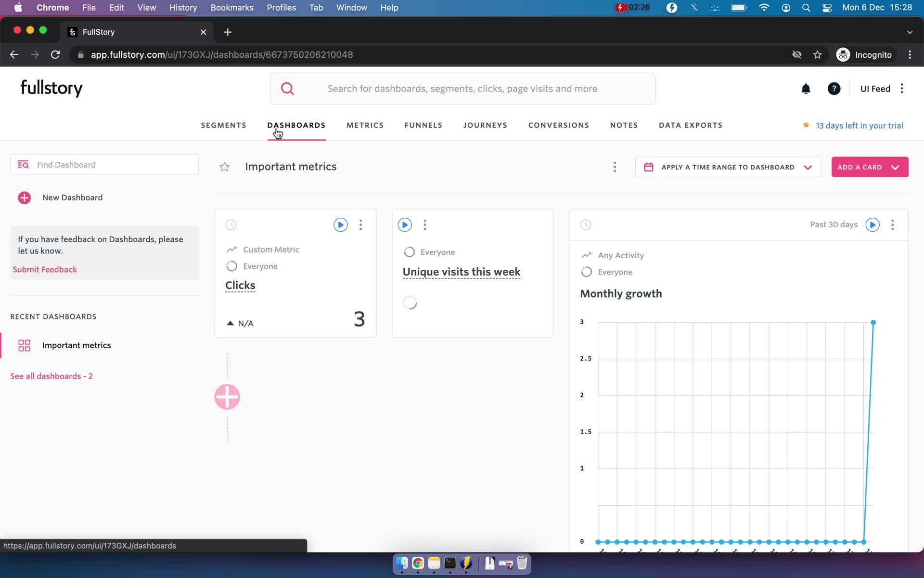This screenshot has width=924, height=578.
Task: Go back in browser history
Action: pos(14,55)
